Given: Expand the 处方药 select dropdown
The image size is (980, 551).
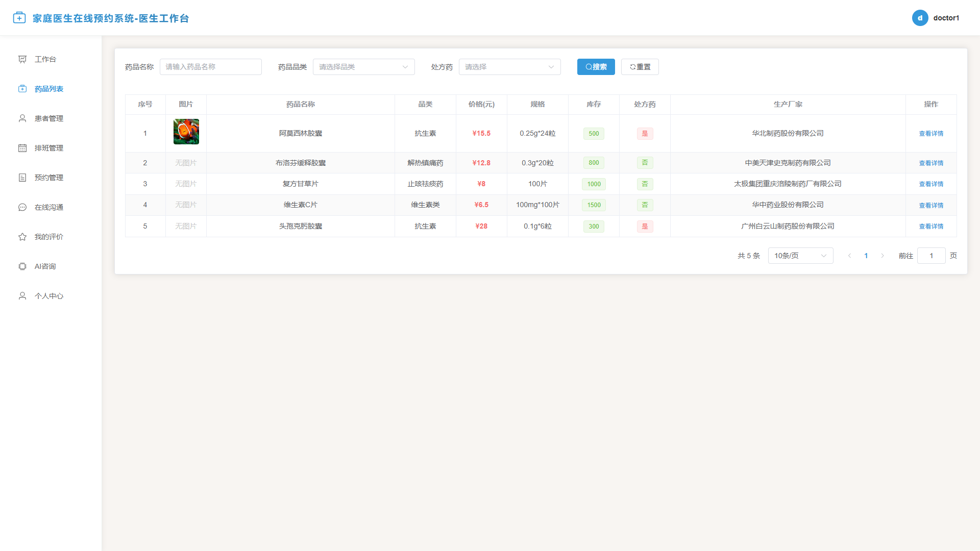Looking at the screenshot, I should pos(509,67).
